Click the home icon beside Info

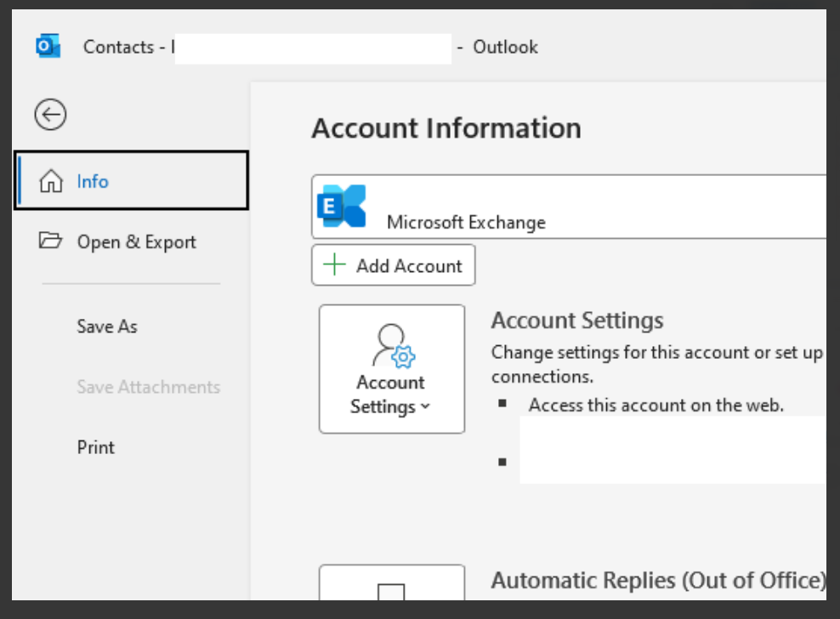coord(51,180)
